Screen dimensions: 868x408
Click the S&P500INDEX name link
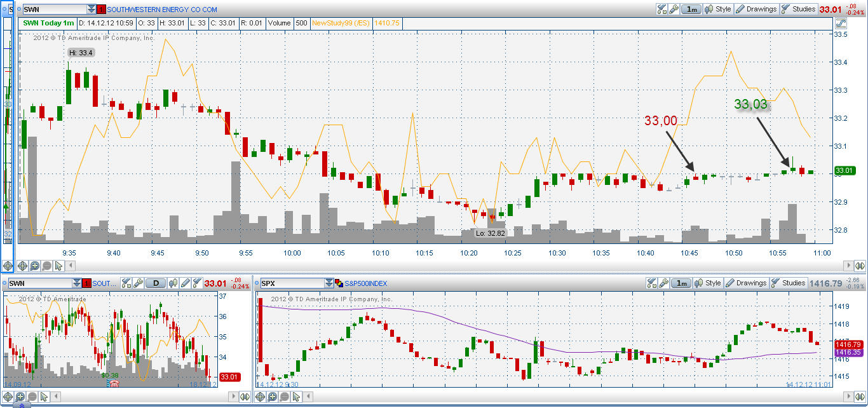[x=366, y=283]
